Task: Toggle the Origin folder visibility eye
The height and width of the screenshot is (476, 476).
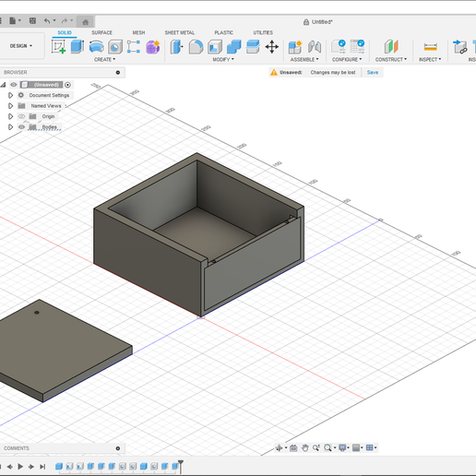Action: coord(21,116)
